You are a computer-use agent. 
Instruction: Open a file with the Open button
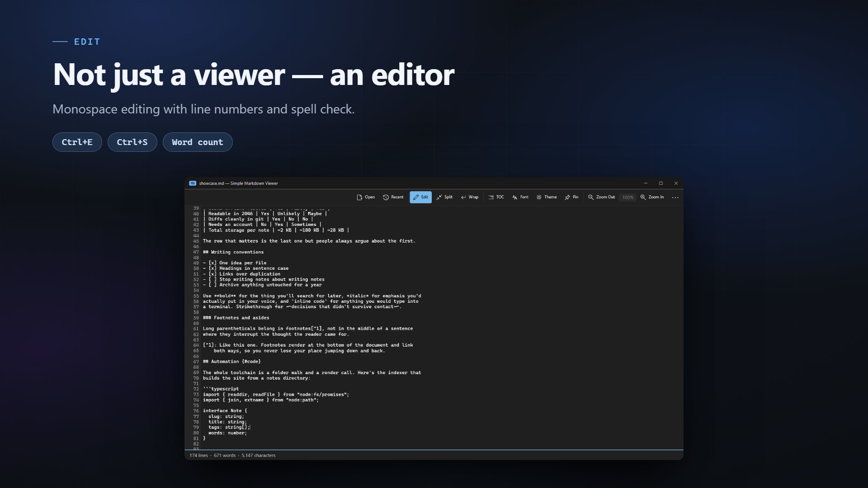click(x=366, y=197)
